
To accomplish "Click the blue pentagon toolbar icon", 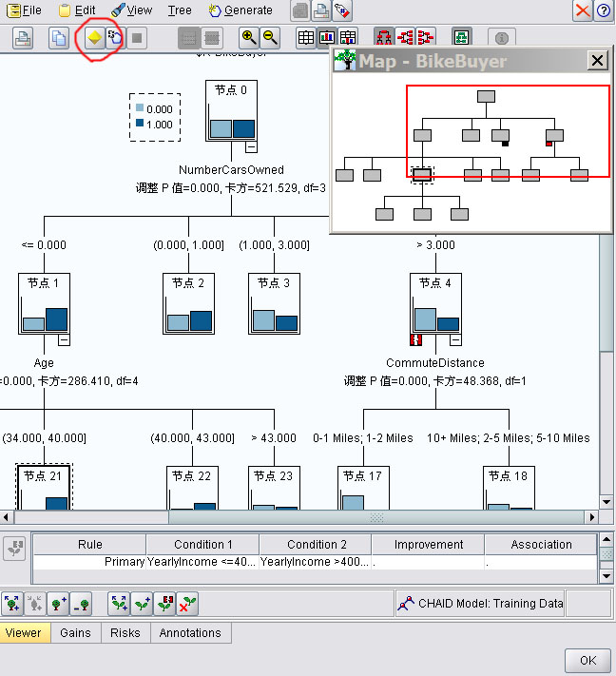I will click(x=115, y=38).
